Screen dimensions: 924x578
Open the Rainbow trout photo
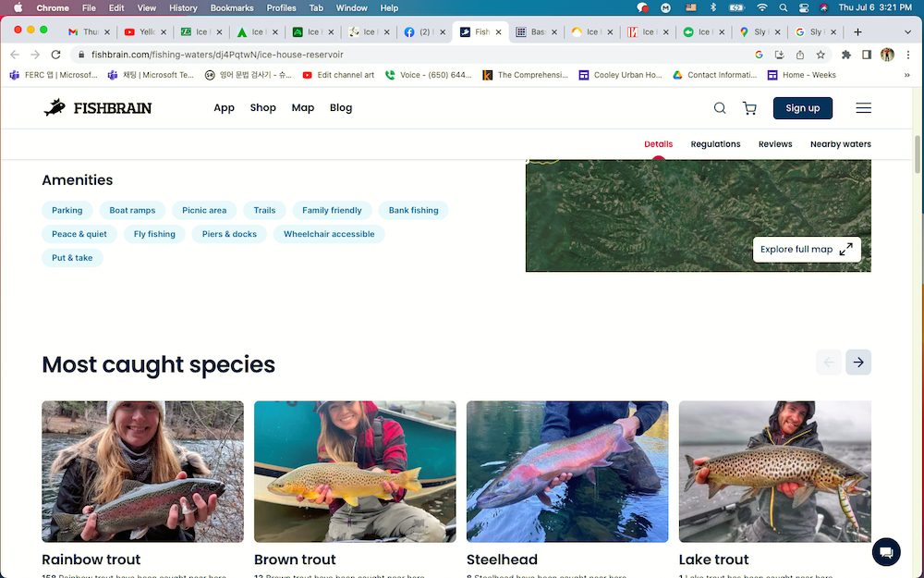pyautogui.click(x=142, y=472)
